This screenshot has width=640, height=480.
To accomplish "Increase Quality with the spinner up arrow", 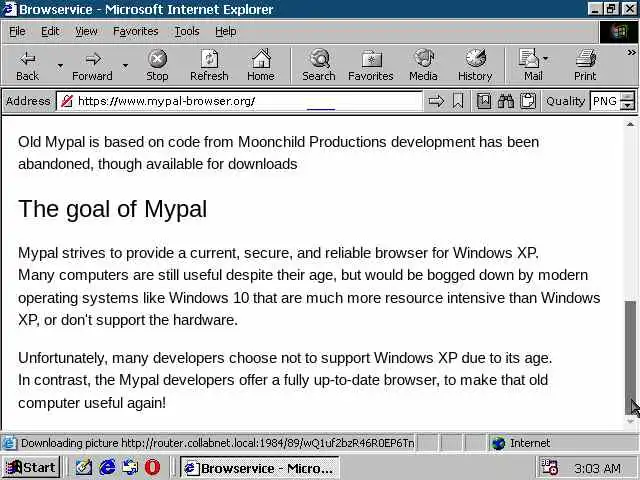I will 628,97.
